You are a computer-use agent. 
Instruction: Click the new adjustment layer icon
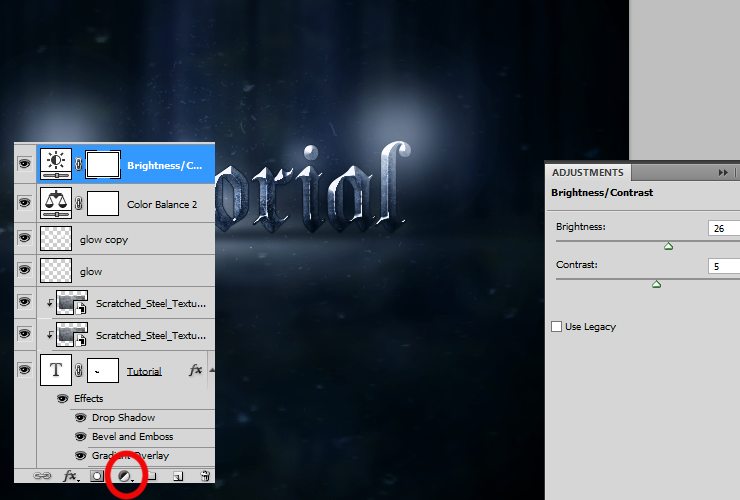click(x=125, y=476)
